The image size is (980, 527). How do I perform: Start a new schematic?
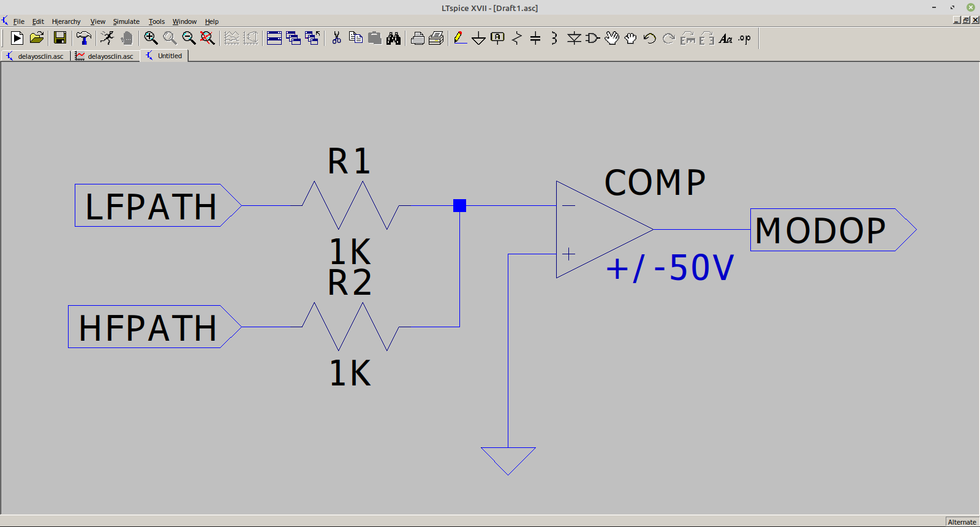pos(17,38)
